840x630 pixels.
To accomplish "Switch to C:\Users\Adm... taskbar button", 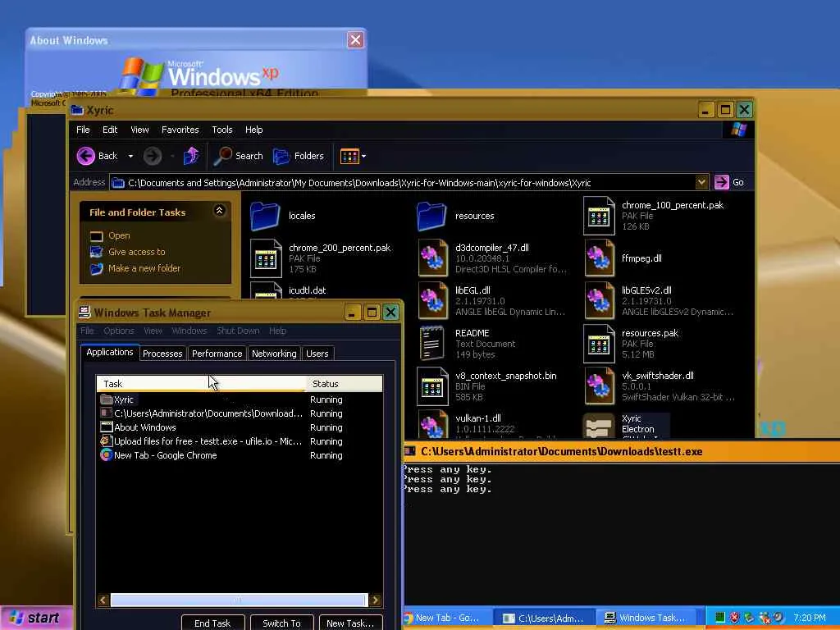I will point(544,618).
